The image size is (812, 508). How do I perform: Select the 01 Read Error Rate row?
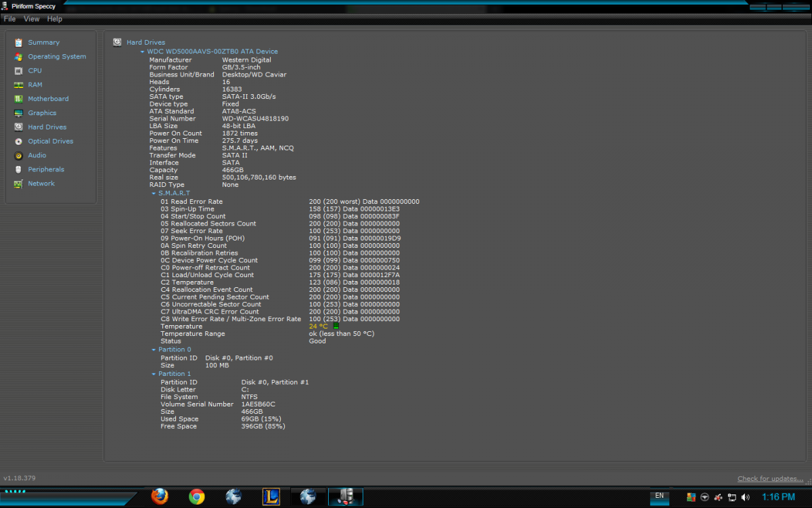pos(290,202)
